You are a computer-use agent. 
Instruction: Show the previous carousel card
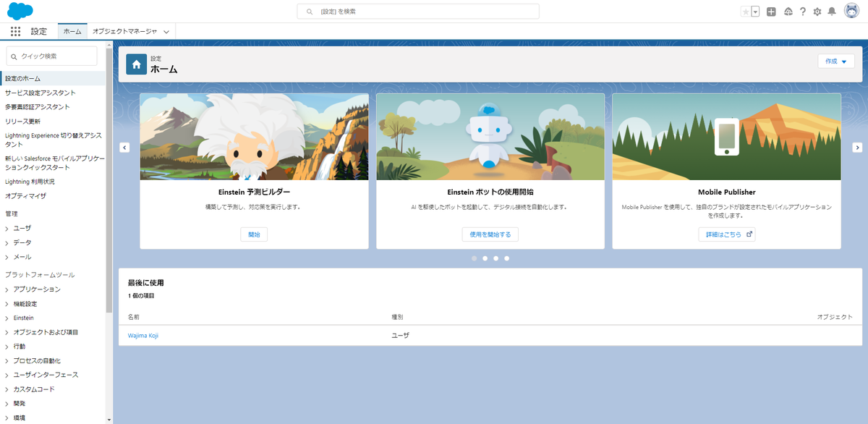pyautogui.click(x=124, y=147)
